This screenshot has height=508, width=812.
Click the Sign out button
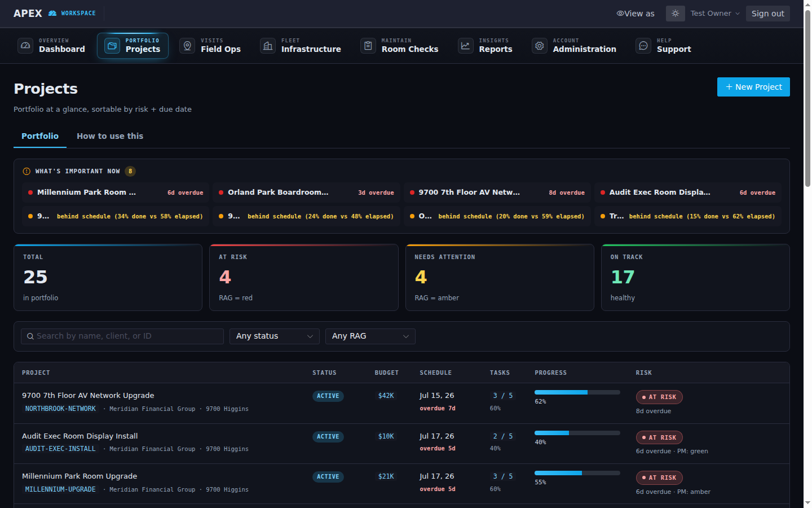(x=767, y=14)
